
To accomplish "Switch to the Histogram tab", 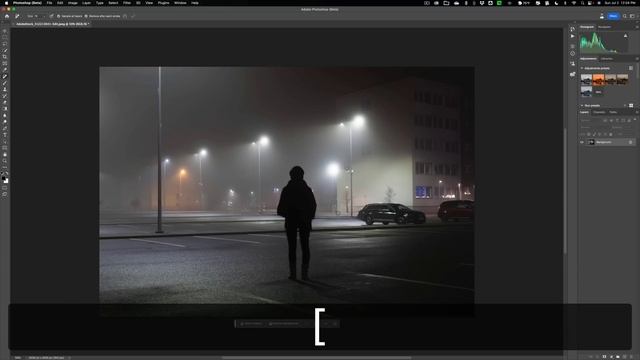I will pyautogui.click(x=587, y=27).
